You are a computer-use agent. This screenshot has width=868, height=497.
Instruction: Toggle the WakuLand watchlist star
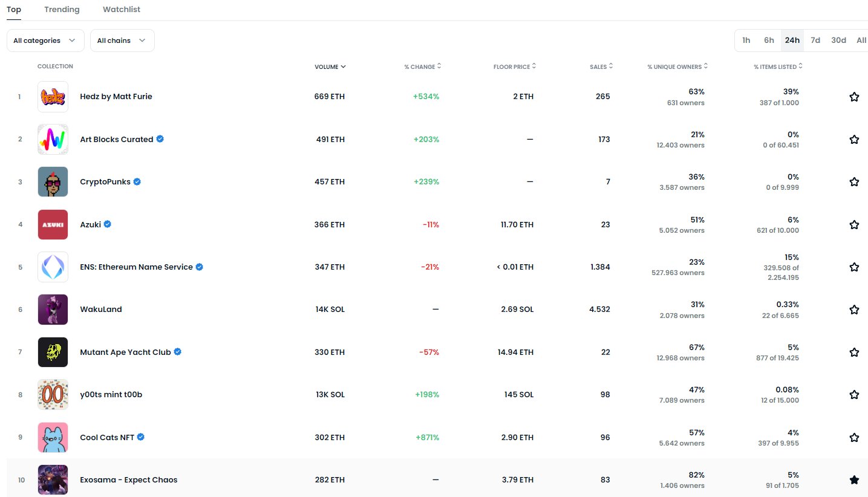(854, 310)
